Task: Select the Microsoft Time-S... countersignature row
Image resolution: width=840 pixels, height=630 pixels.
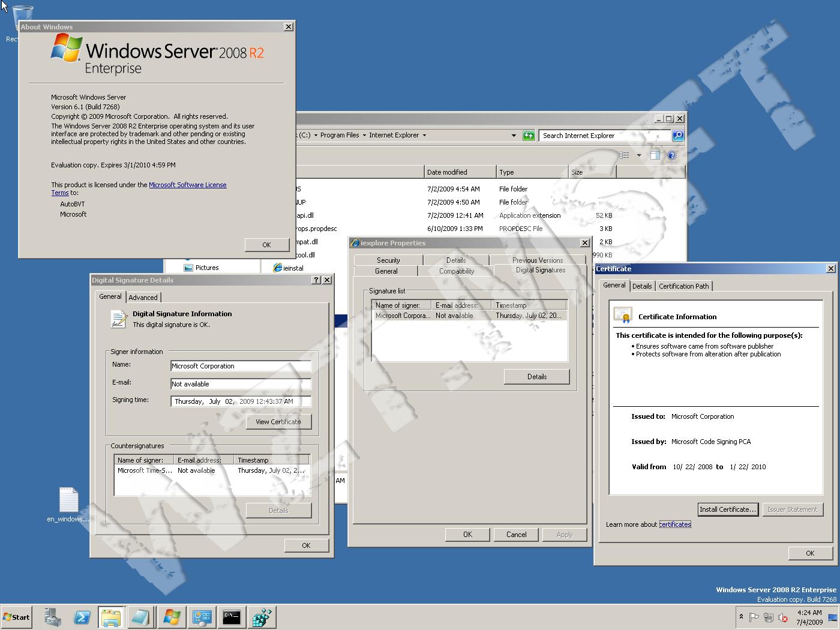Action: tap(212, 470)
